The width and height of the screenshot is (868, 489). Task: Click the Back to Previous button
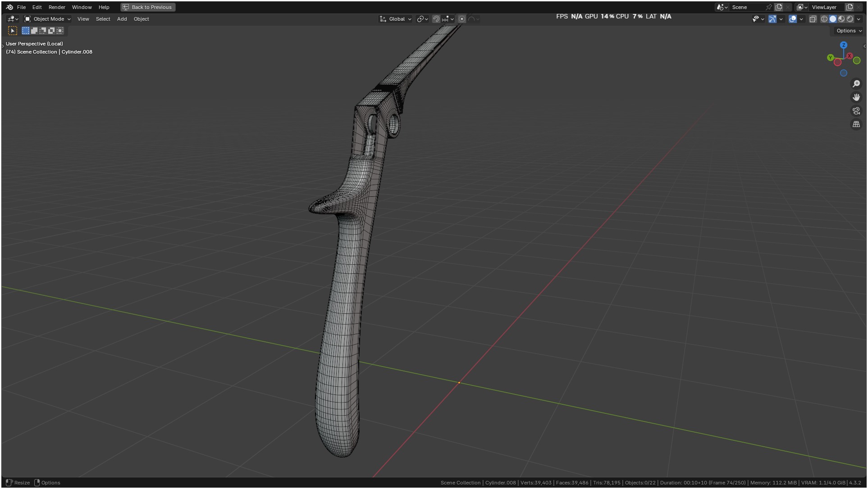148,7
